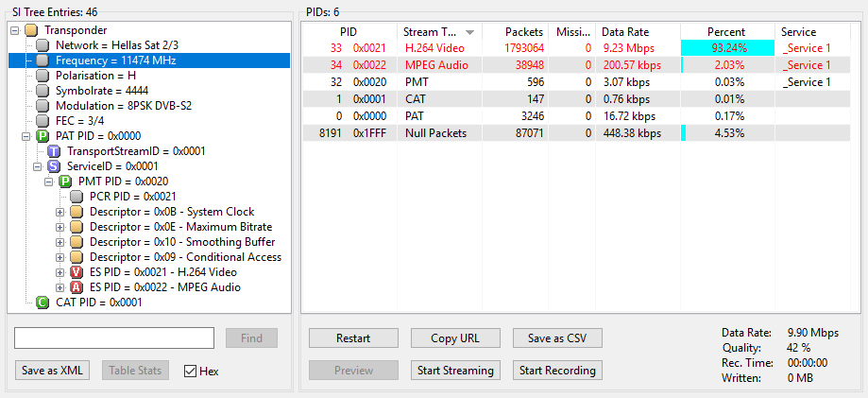The height and width of the screenshot is (398, 868).
Task: Click the red A MPEG Audio icon
Action: pos(77,287)
